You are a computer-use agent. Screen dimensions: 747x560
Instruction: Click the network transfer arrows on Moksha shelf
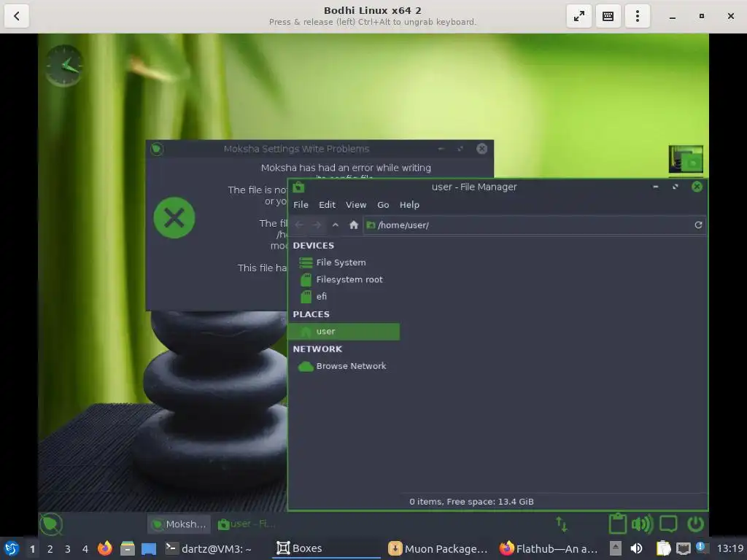point(561,524)
